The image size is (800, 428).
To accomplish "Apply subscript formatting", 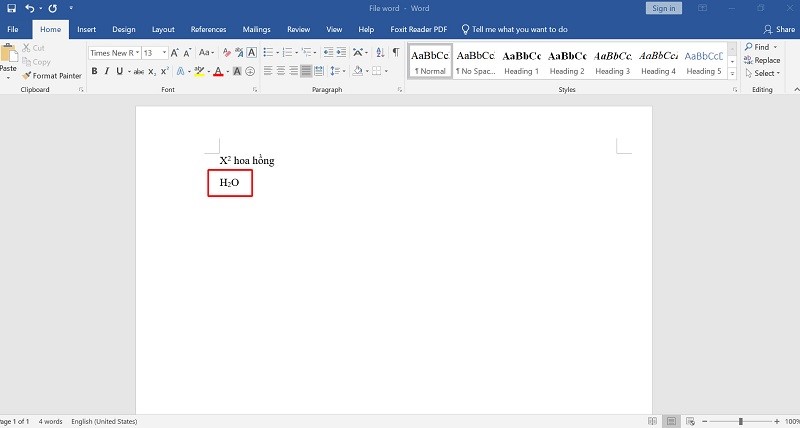I will 152,71.
